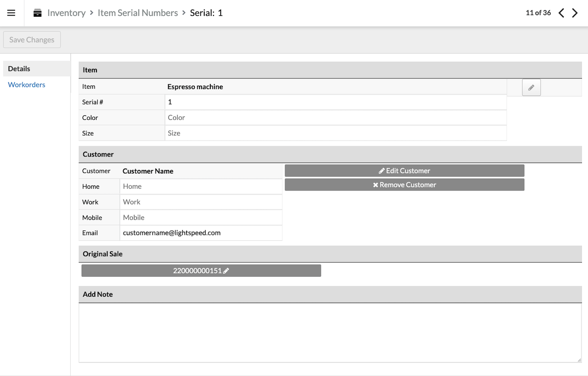This screenshot has width=588, height=376.
Task: Switch to the Workorders tab
Action: click(27, 85)
